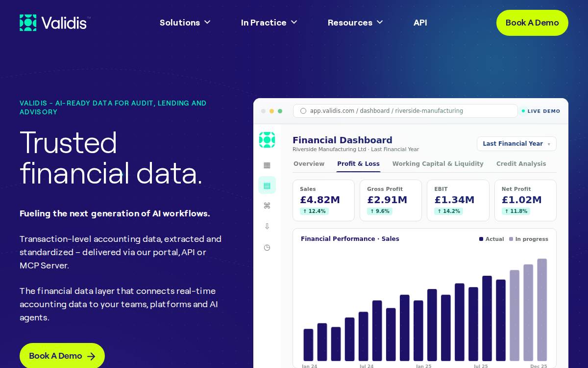
Task: Click the yellow window dot
Action: [271, 111]
